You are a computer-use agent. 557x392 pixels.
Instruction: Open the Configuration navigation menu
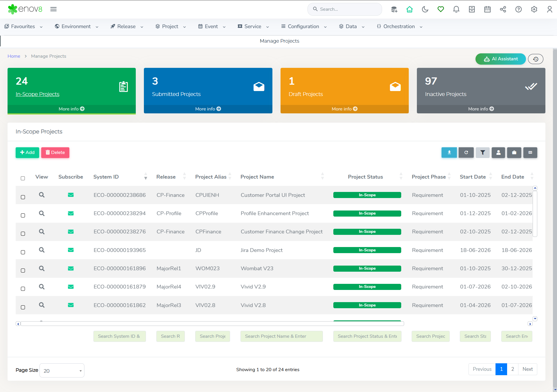(304, 26)
